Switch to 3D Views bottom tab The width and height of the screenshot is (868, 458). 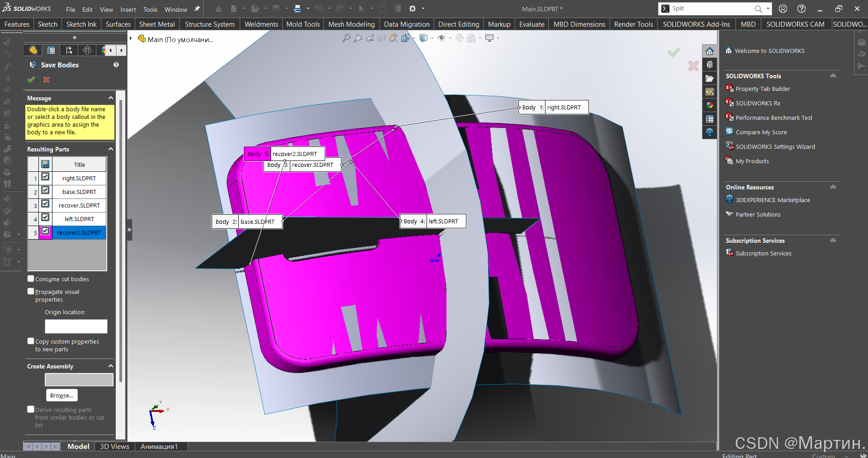pyautogui.click(x=114, y=446)
